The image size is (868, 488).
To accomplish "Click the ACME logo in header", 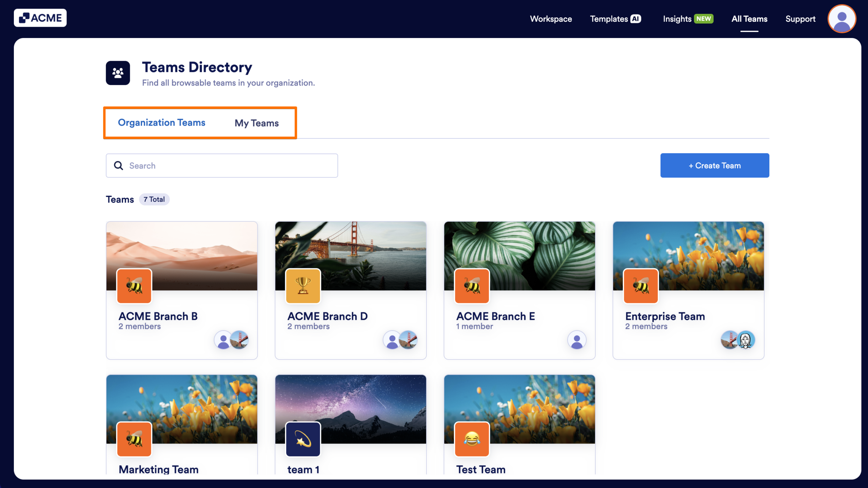I will pyautogui.click(x=40, y=18).
